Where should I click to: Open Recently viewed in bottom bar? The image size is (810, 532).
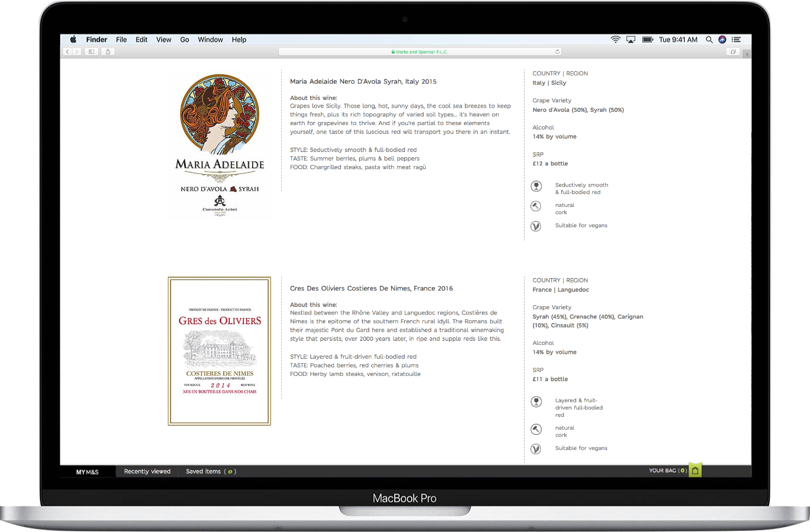click(147, 472)
